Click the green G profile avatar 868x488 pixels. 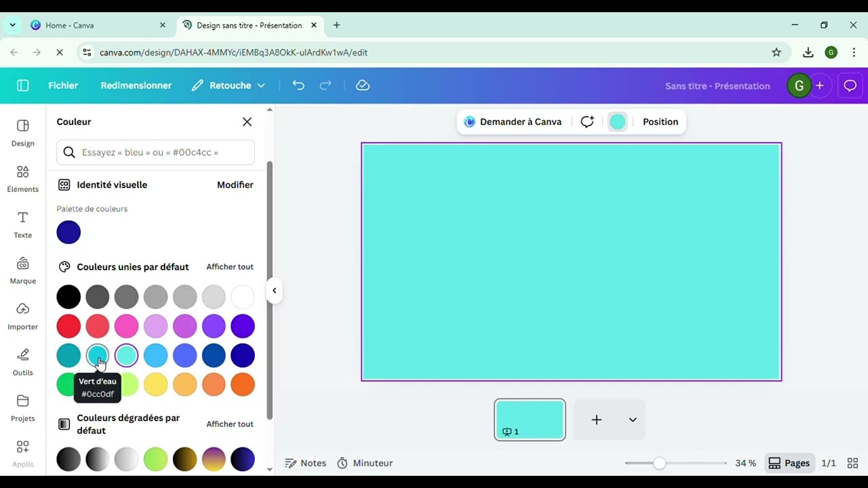[799, 86]
